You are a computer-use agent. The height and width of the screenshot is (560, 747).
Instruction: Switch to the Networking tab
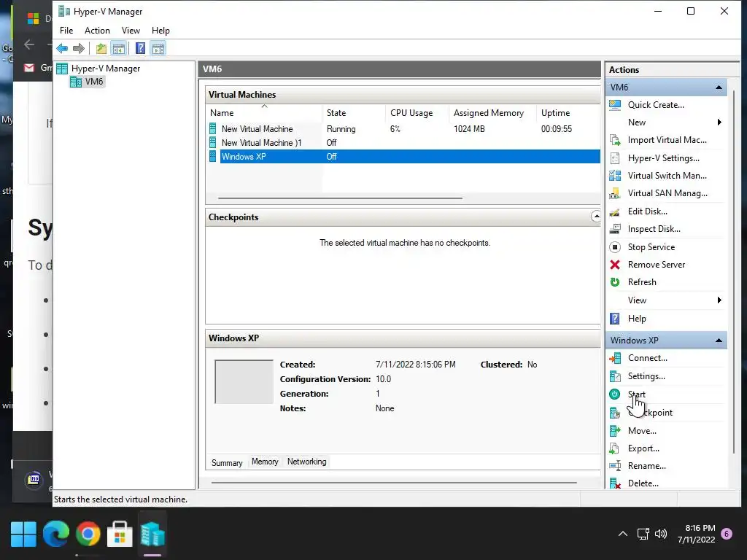[x=307, y=462]
